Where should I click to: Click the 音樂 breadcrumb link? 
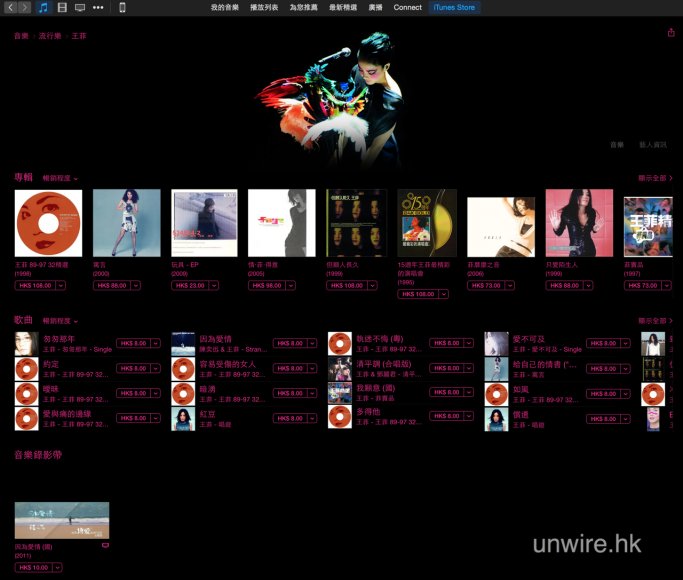[21, 36]
